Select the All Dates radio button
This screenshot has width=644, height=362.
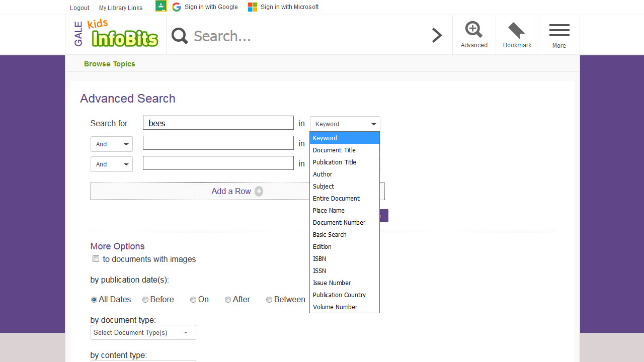[x=94, y=300]
